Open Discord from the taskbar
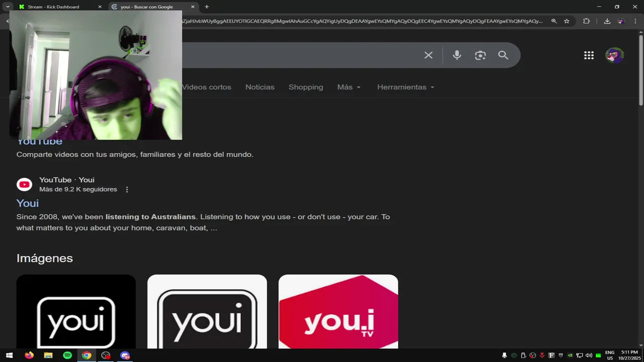The height and width of the screenshot is (362, 644). click(125, 355)
